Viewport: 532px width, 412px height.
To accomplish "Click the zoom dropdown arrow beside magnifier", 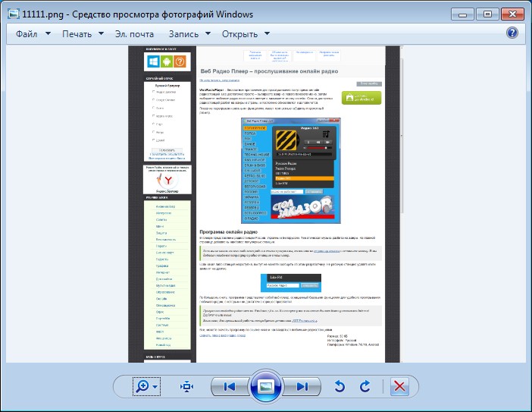I will (155, 386).
